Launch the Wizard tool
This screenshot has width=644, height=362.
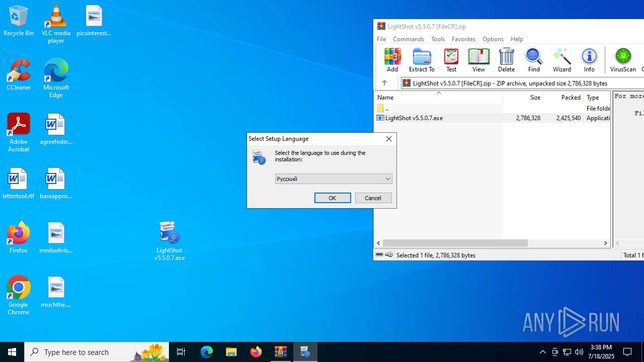click(x=561, y=60)
